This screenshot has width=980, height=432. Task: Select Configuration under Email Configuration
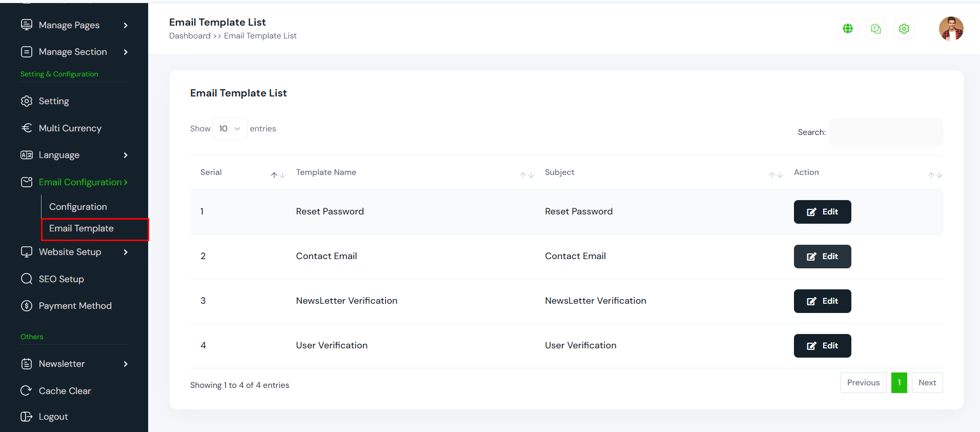78,207
